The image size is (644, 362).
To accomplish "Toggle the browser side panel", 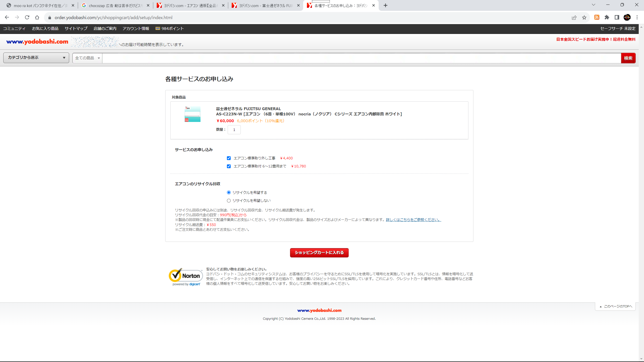I will click(617, 17).
